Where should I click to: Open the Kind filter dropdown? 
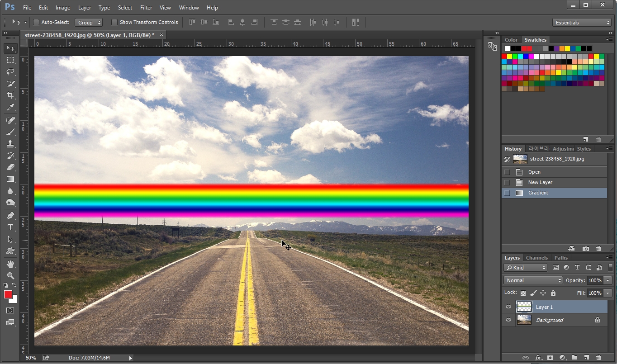[526, 268]
